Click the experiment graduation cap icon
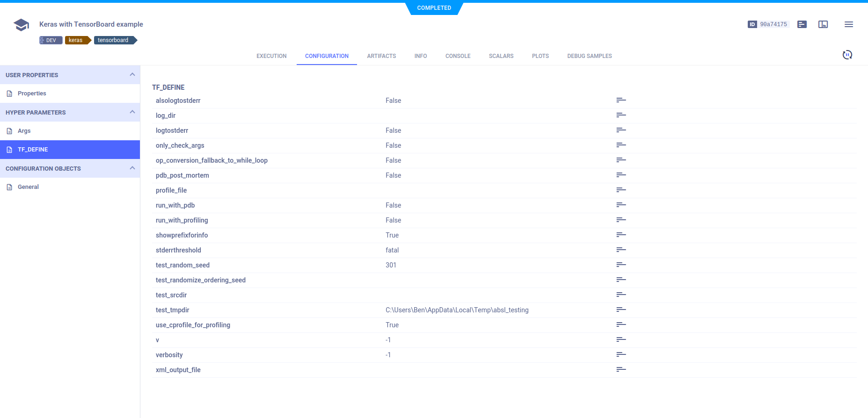868x418 pixels. pyautogui.click(x=22, y=25)
